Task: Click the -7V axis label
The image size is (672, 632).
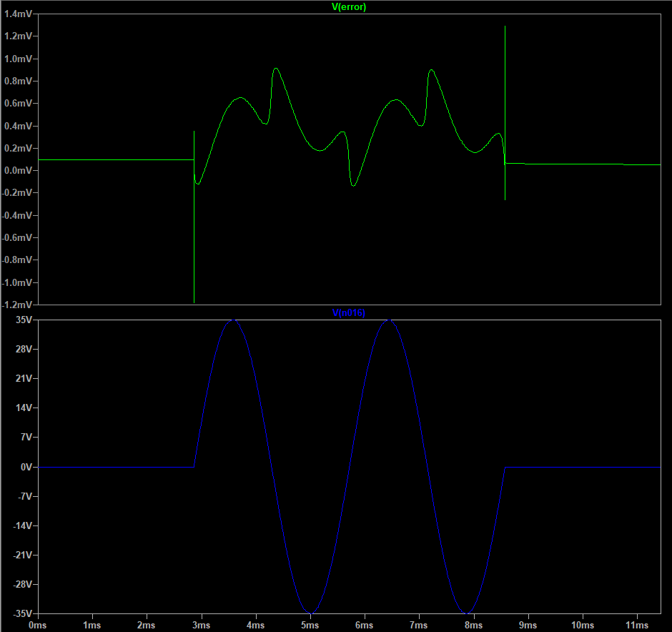Action: pyautogui.click(x=25, y=497)
